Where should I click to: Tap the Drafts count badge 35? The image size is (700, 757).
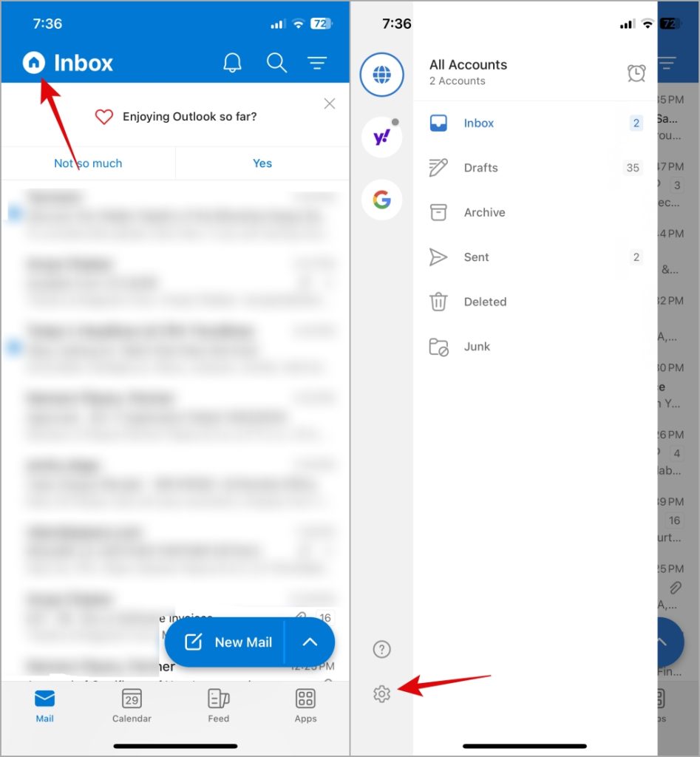pyautogui.click(x=633, y=168)
